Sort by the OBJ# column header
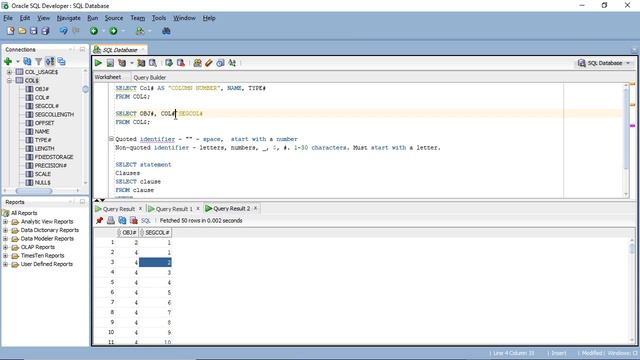640x360 pixels. pyautogui.click(x=129, y=232)
